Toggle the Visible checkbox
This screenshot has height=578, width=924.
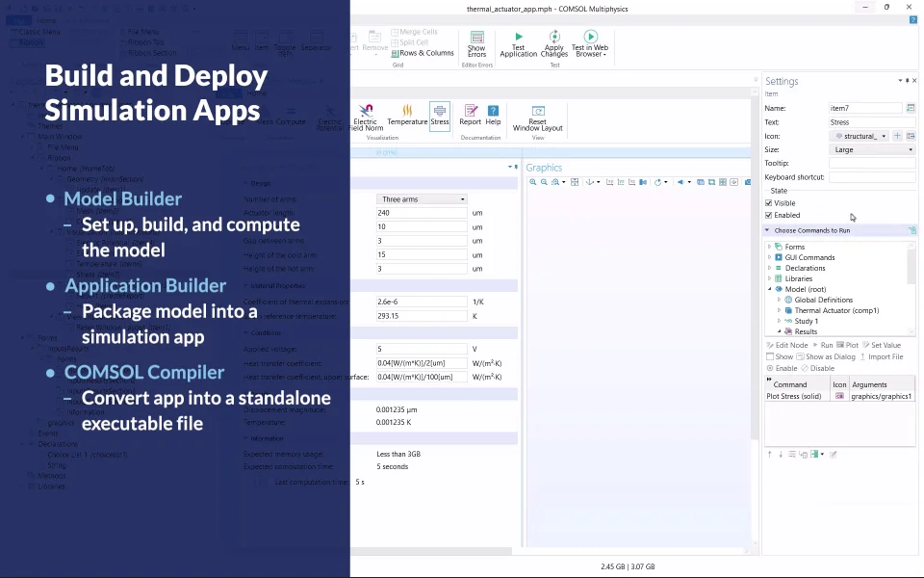tap(768, 203)
